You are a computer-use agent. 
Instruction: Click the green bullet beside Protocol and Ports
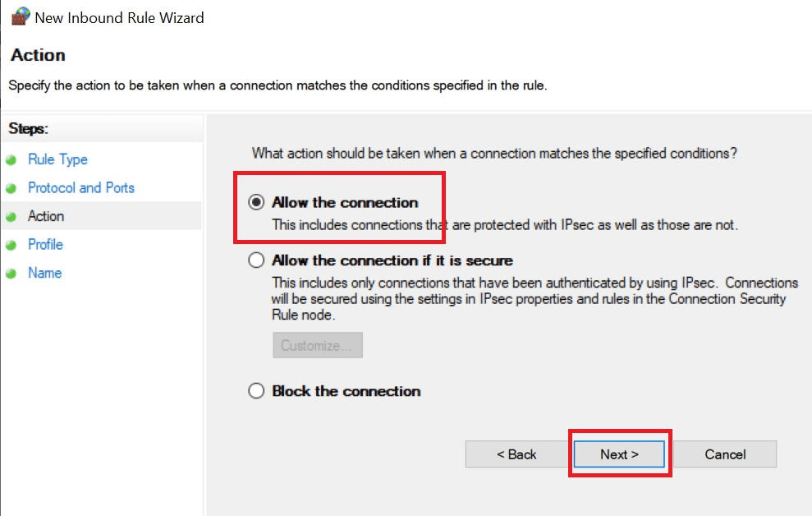click(11, 189)
